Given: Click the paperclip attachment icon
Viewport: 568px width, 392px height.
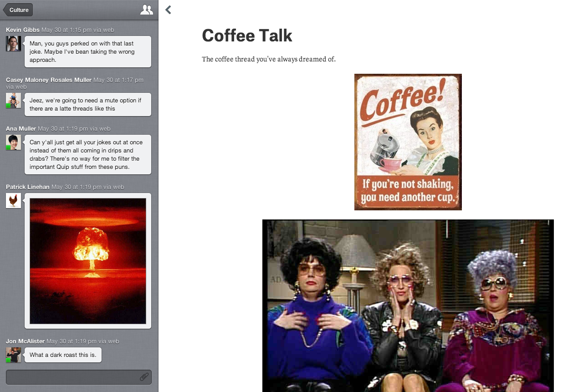Looking at the screenshot, I should click(x=144, y=377).
